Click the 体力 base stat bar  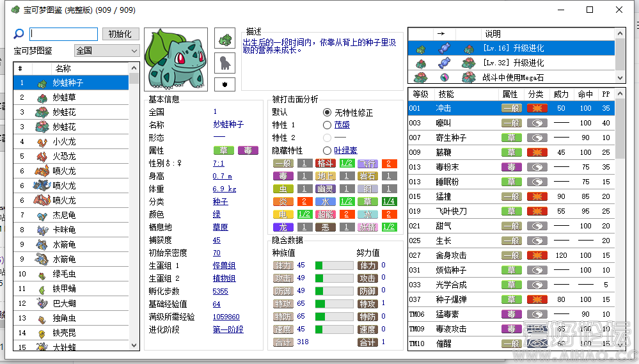(334, 265)
